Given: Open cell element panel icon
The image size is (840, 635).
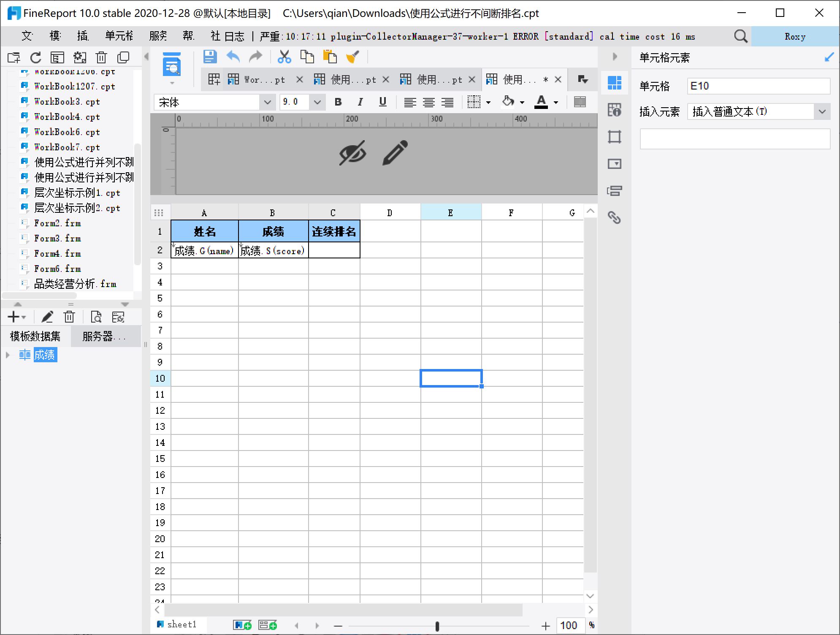Looking at the screenshot, I should pyautogui.click(x=614, y=83).
